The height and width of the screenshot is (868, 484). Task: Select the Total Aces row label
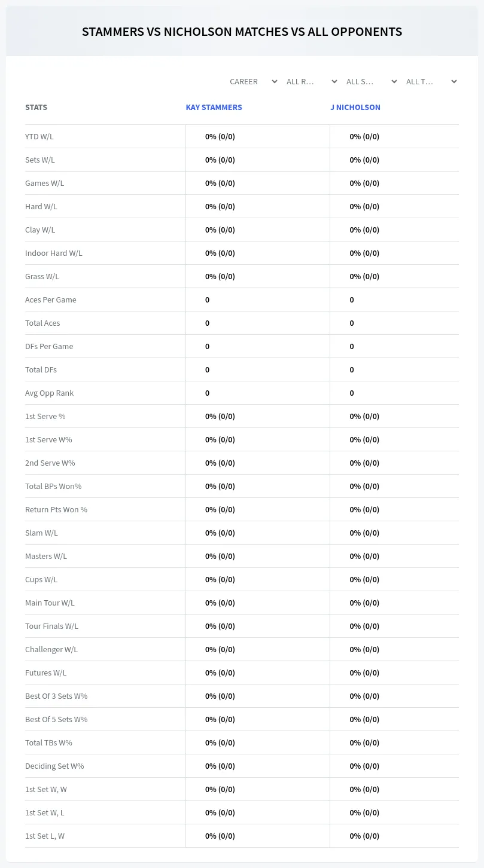tap(42, 323)
